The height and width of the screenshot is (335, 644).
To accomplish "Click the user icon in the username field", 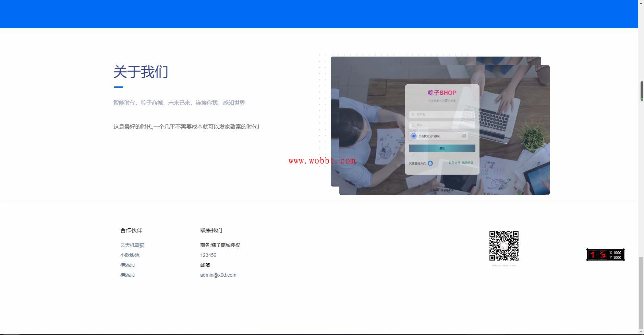I will (x=413, y=114).
